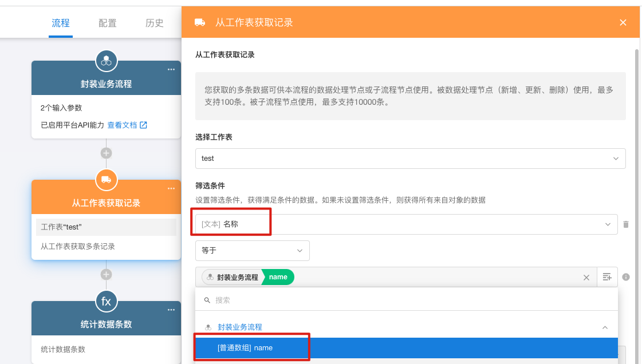Open the 等于 operator dropdown
The height and width of the screenshot is (364, 642).
tap(252, 251)
